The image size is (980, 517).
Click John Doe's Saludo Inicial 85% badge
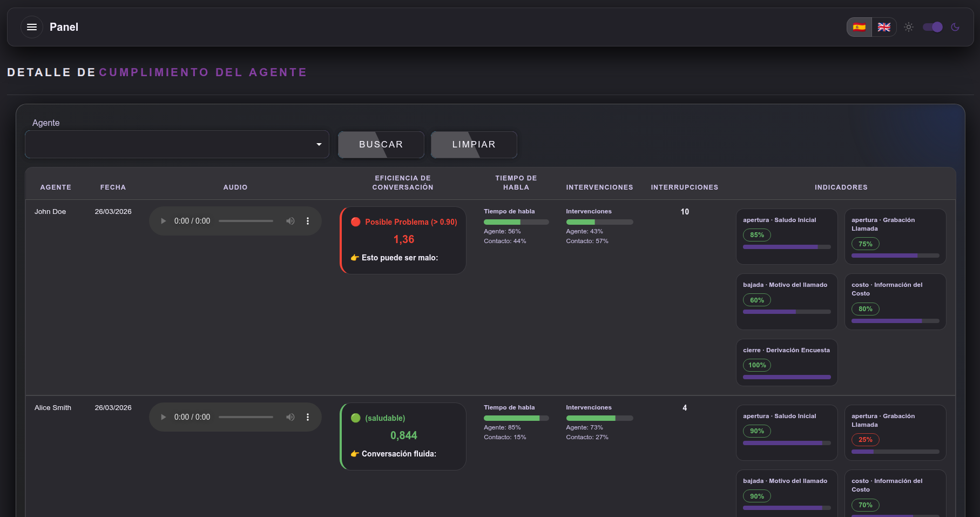757,235
